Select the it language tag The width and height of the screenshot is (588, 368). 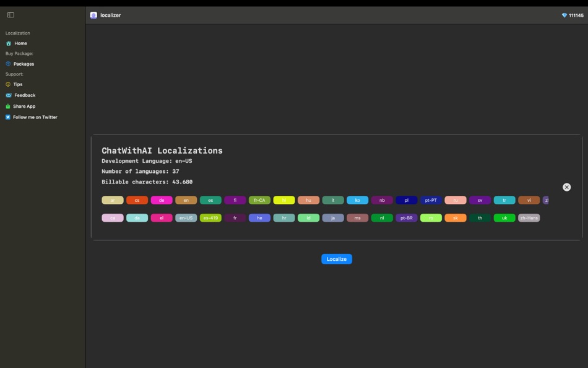click(333, 200)
